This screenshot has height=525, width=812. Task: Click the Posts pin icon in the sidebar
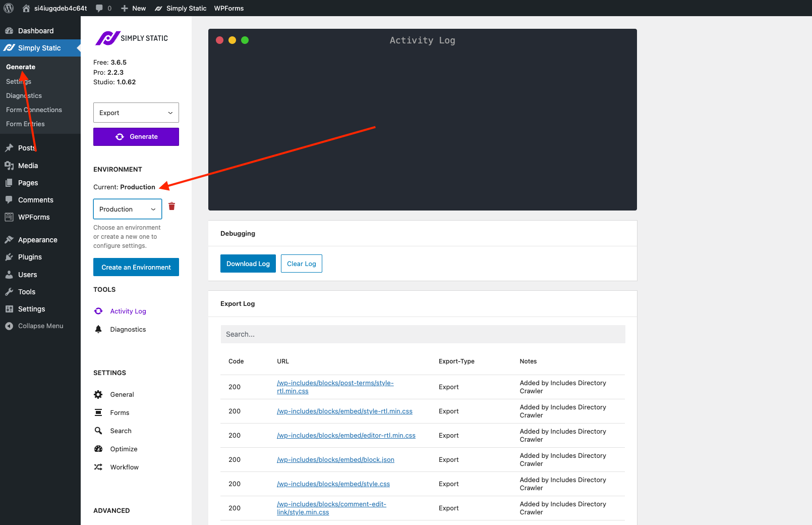tap(9, 148)
